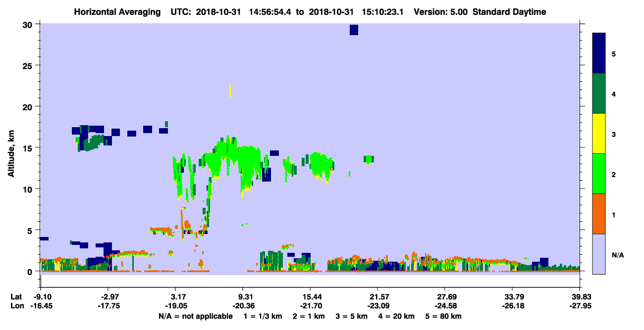Click the longitude value -20.36

tap(243, 306)
